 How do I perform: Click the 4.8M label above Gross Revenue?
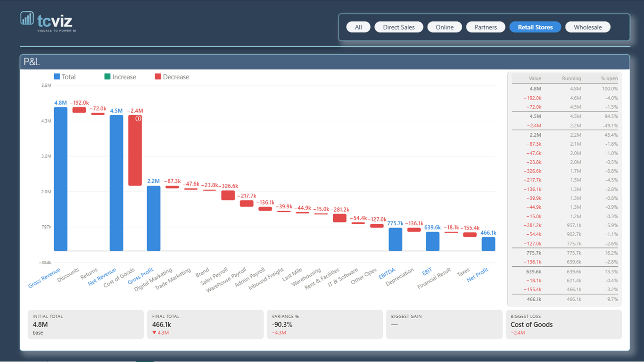pos(61,103)
